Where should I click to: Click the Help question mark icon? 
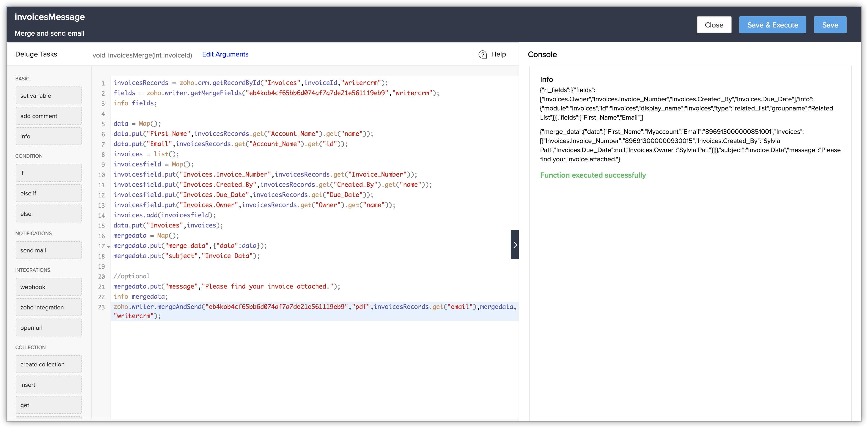tap(483, 54)
